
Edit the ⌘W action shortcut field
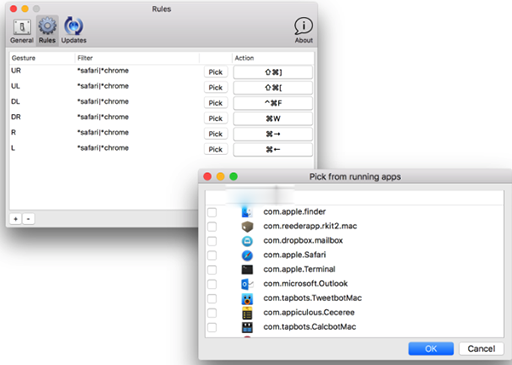click(273, 118)
